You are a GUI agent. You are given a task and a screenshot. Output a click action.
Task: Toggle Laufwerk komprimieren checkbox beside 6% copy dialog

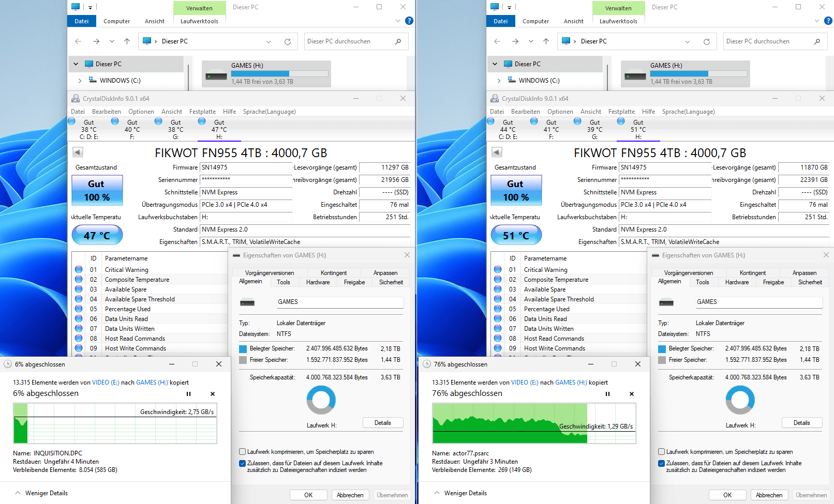pyautogui.click(x=242, y=452)
